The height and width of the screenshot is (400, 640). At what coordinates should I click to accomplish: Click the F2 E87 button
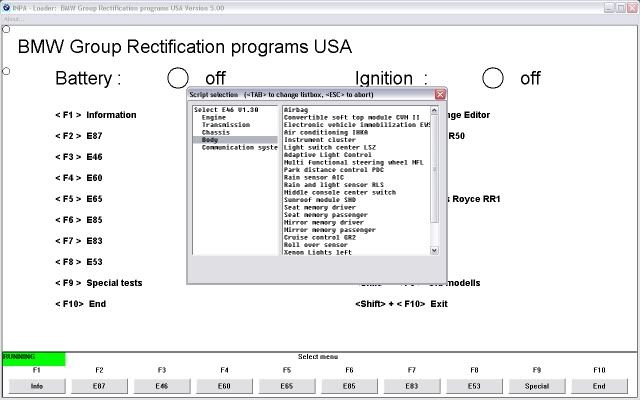click(99, 386)
